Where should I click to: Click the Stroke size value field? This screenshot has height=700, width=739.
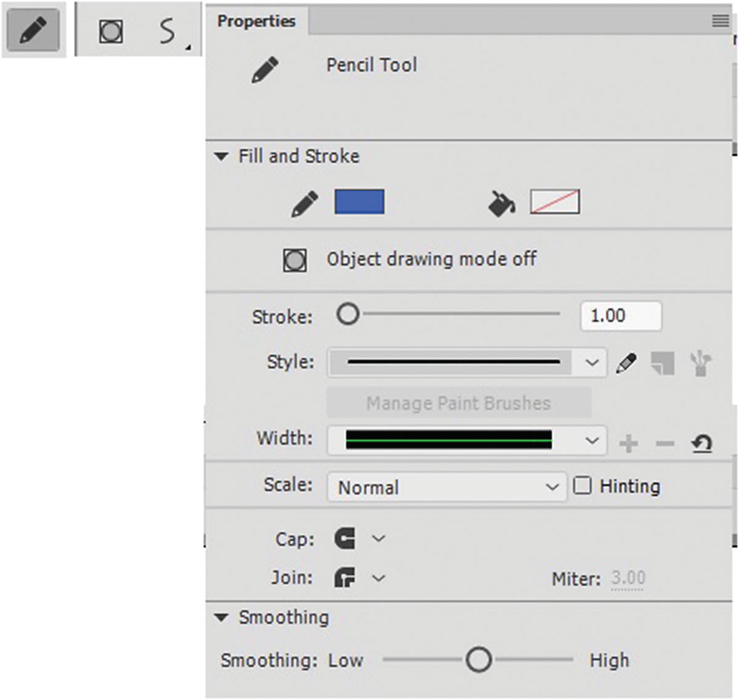pyautogui.click(x=620, y=315)
